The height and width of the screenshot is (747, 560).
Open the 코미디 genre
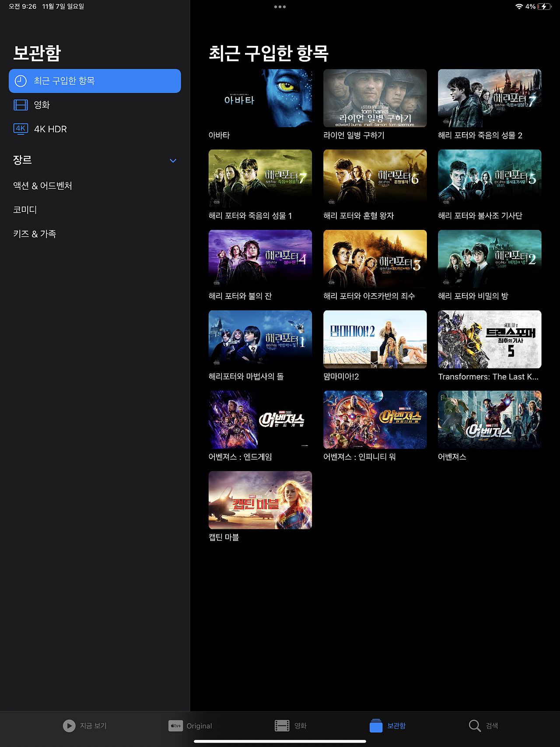pyautogui.click(x=25, y=210)
